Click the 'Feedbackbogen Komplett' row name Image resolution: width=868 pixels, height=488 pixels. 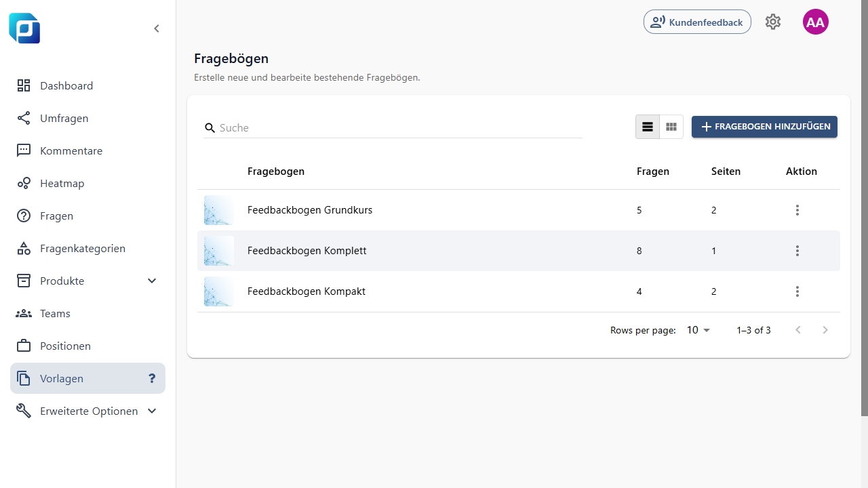[307, 251]
